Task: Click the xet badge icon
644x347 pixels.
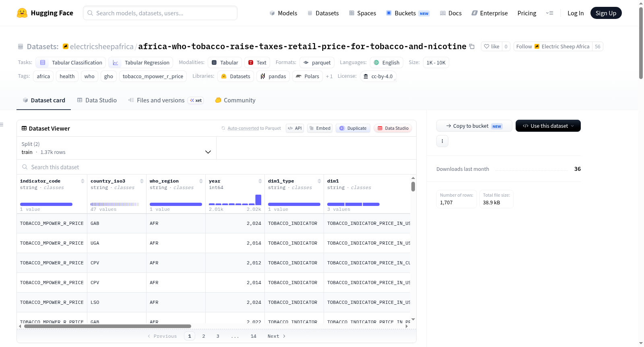Action: (x=196, y=100)
